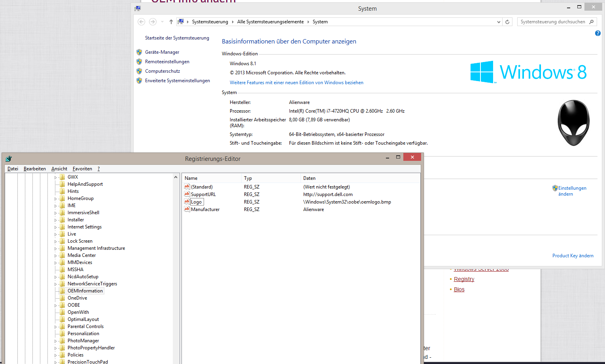Click the string value icon of Logo
This screenshot has width=605, height=364.
(187, 202)
